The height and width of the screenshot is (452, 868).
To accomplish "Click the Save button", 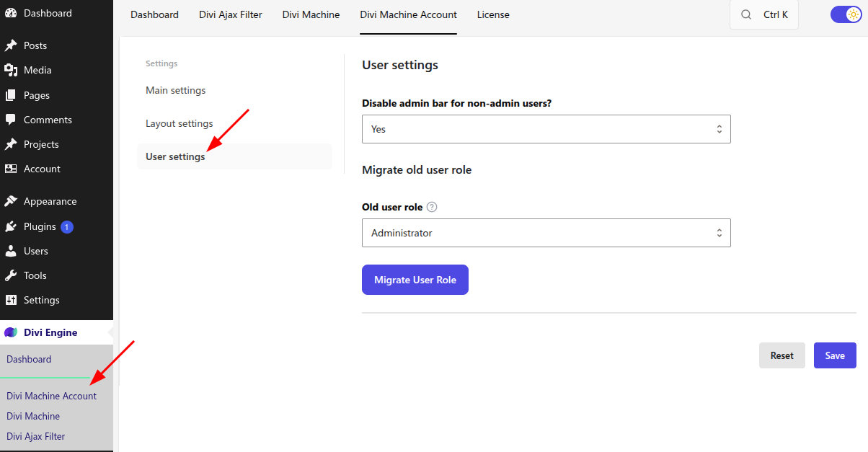I will pos(835,355).
